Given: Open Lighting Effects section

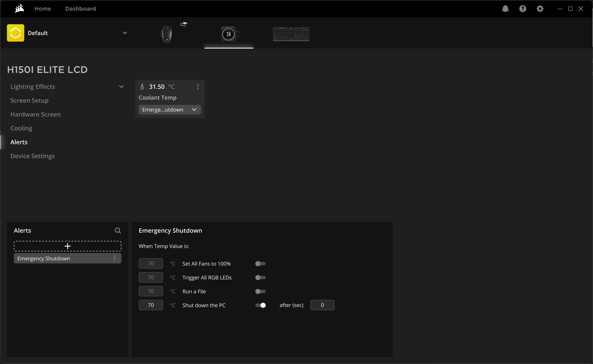Looking at the screenshot, I should [33, 87].
